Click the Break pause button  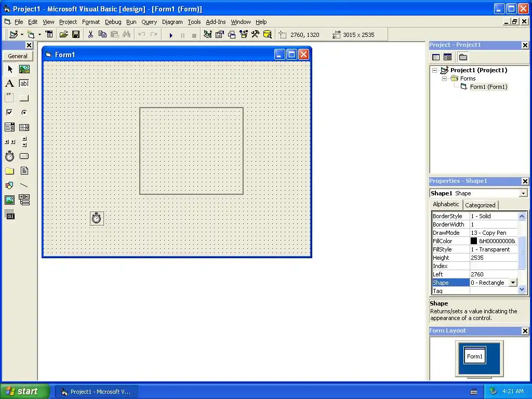tap(183, 35)
